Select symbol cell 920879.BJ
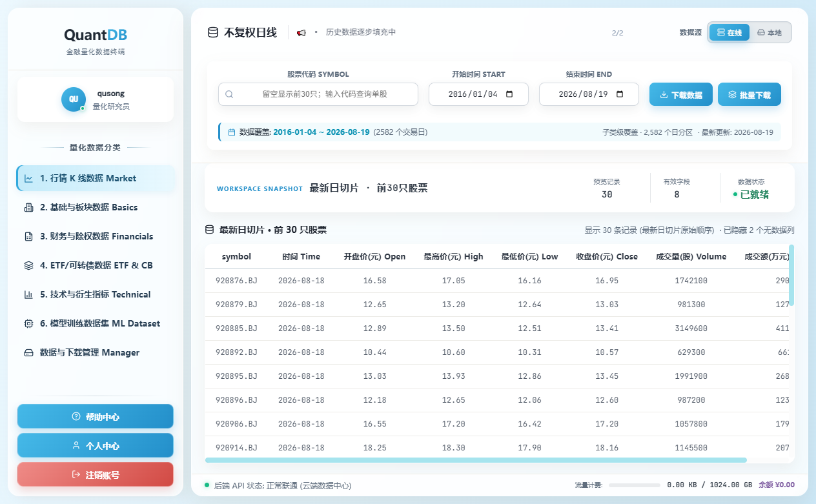 tap(236, 305)
